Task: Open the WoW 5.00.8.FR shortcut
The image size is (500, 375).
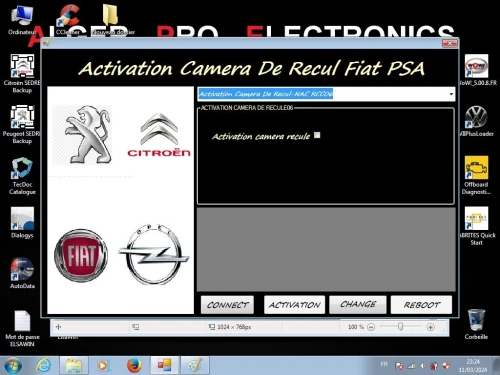Action: click(x=477, y=70)
